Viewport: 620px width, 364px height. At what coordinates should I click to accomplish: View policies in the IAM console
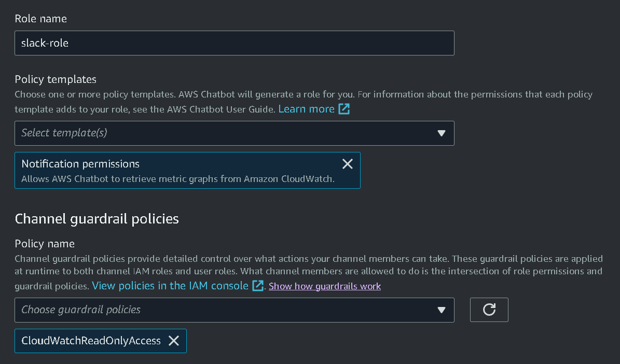pos(170,286)
